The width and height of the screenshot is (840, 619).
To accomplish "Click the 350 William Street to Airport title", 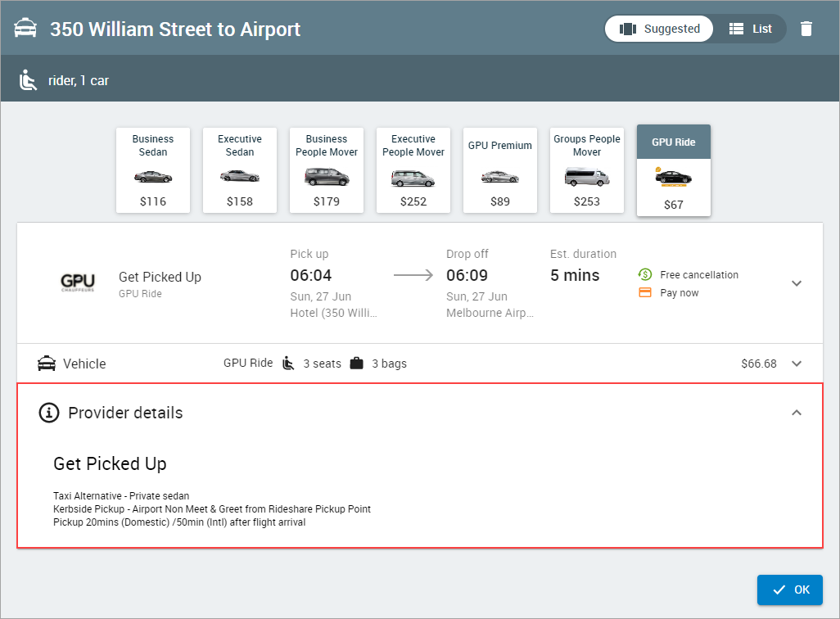I will click(x=175, y=29).
